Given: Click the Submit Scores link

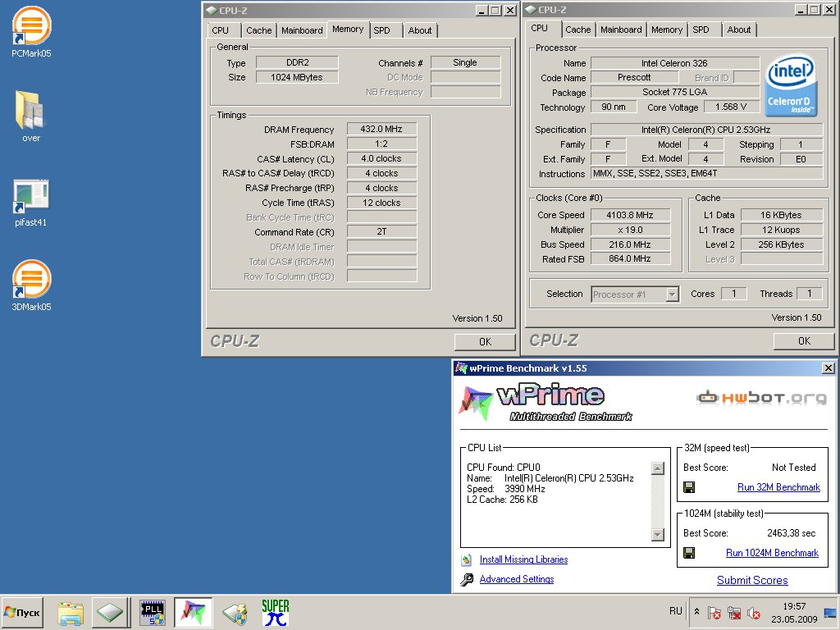Looking at the screenshot, I should 752,580.
